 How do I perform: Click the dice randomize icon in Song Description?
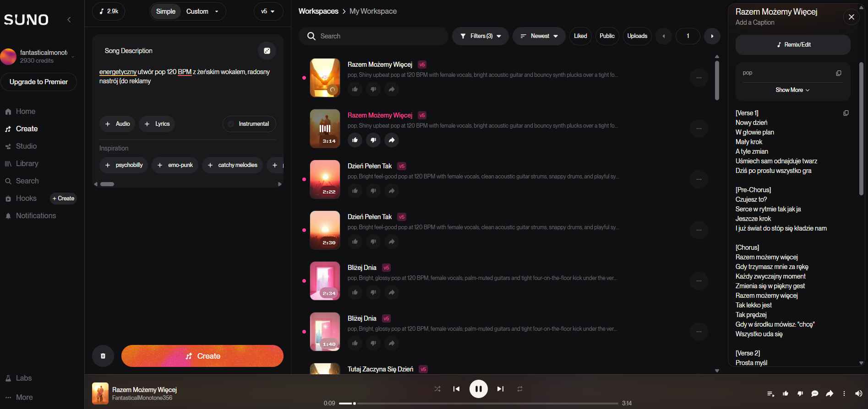267,51
